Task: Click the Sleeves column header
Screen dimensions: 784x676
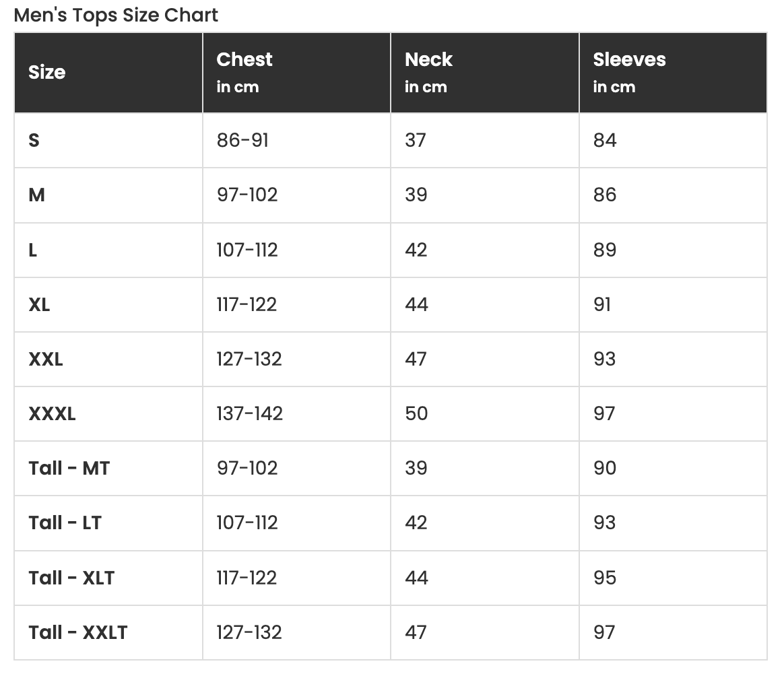Action: 629,60
